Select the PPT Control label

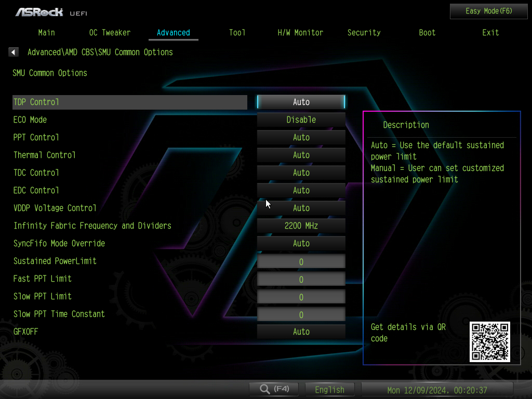36,137
